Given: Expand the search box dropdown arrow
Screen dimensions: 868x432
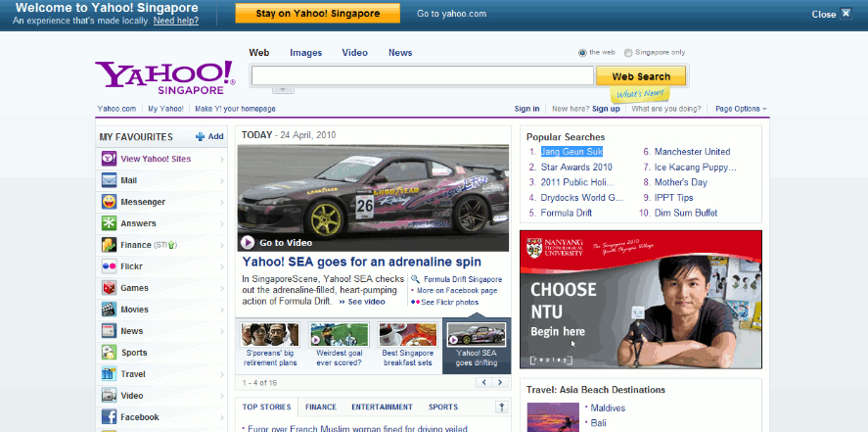Looking at the screenshot, I should (x=283, y=90).
